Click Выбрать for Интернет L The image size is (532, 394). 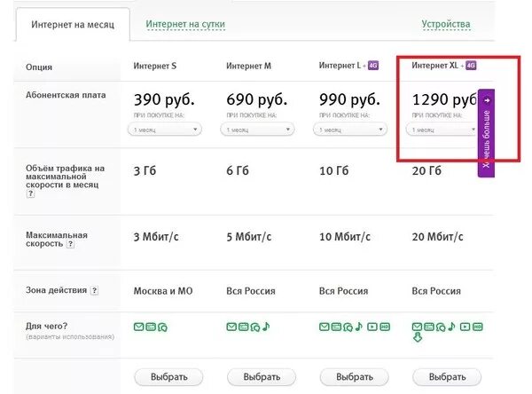point(354,377)
